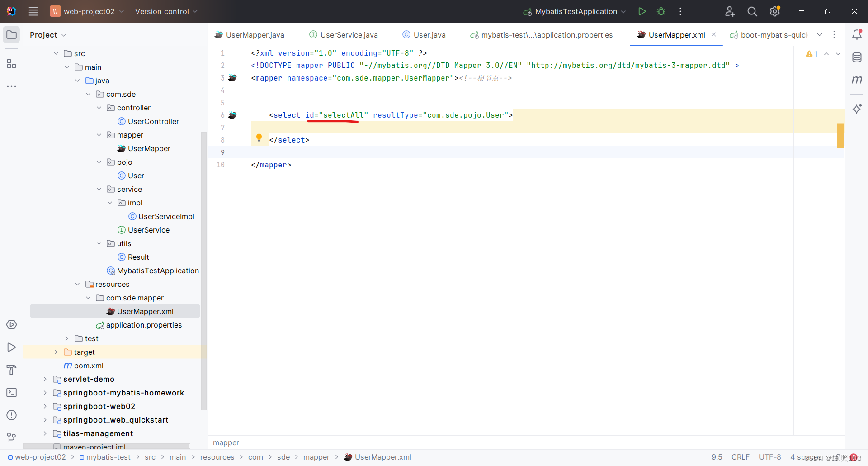Open the Services tool window

click(x=11, y=325)
